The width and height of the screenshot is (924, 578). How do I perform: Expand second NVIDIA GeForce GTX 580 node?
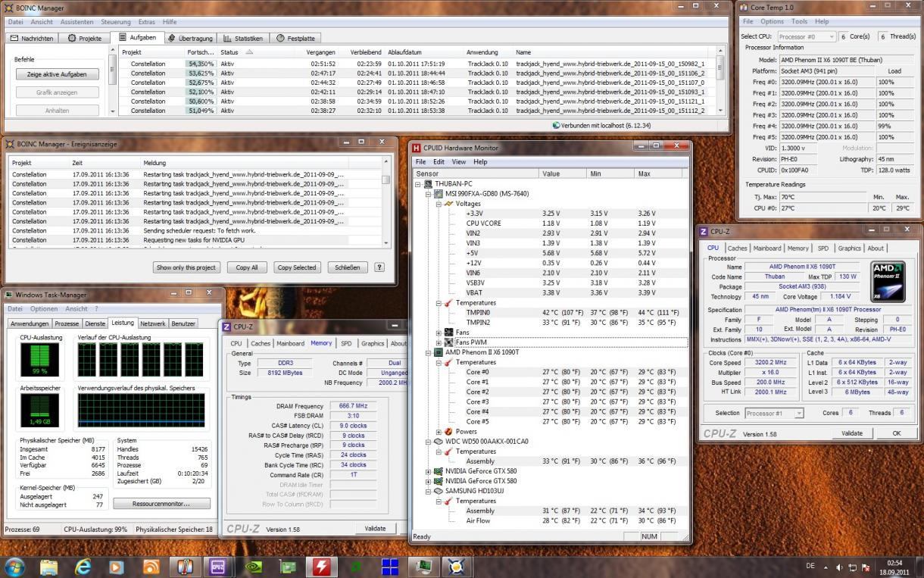pyautogui.click(x=429, y=480)
